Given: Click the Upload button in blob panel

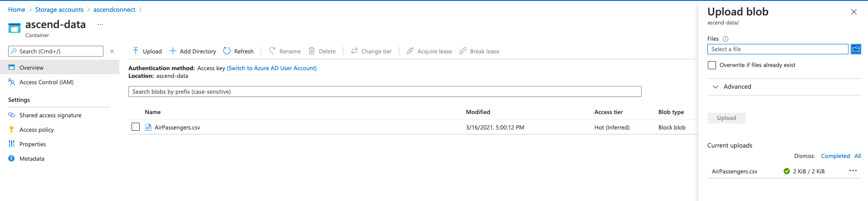Looking at the screenshot, I should (726, 118).
